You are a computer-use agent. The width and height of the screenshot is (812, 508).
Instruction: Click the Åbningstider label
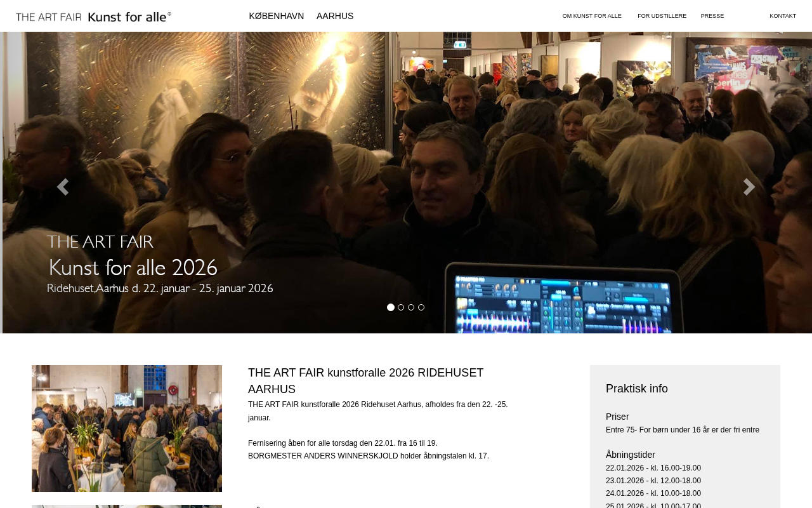click(x=631, y=455)
